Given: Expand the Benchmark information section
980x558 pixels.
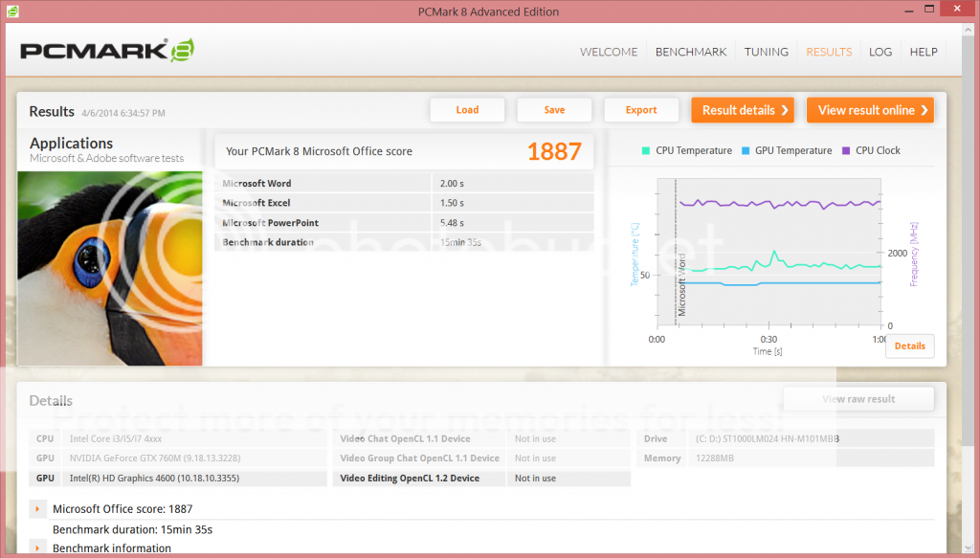Looking at the screenshot, I should [x=38, y=548].
